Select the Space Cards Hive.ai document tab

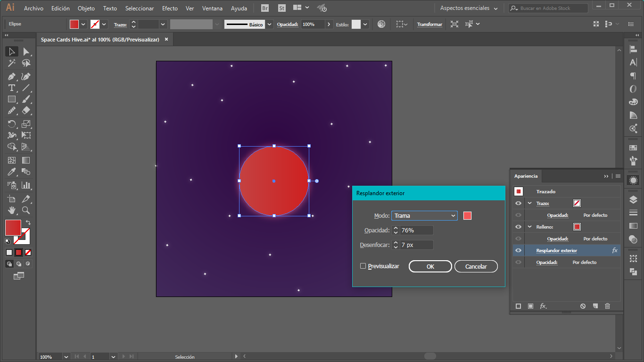[100, 40]
